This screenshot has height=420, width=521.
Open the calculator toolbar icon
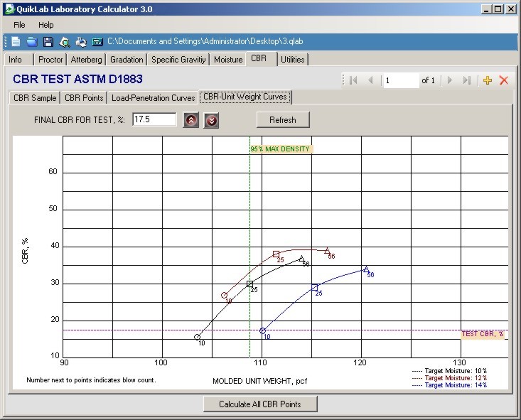coord(97,42)
